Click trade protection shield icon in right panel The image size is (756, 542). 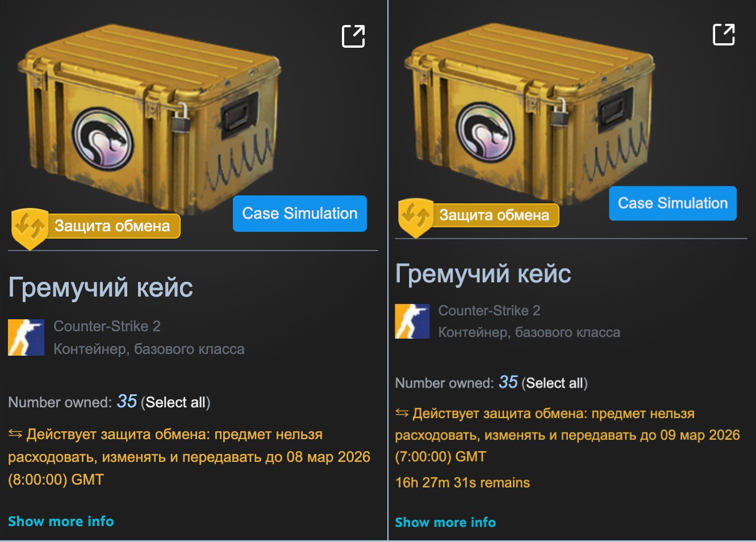416,218
